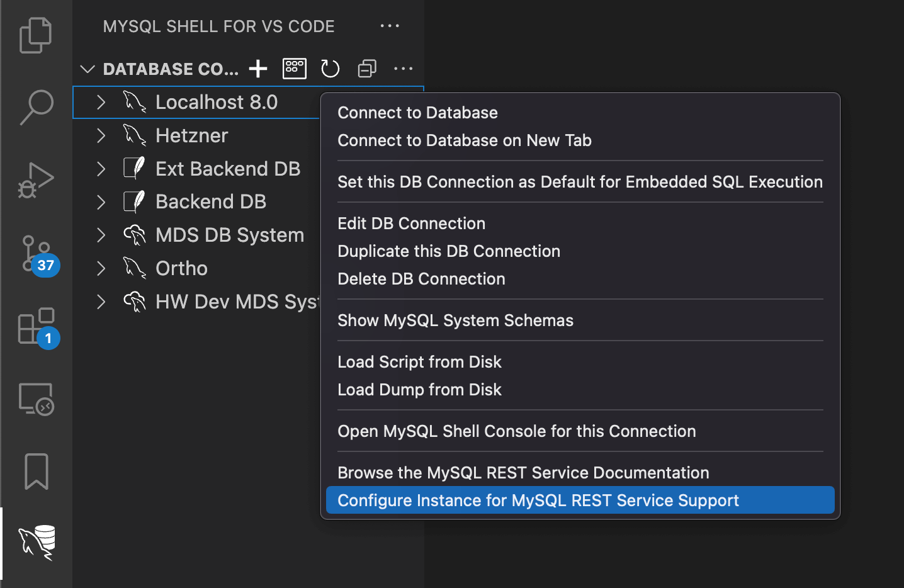Expand the Localhost 8.0 connection
Screen dimensions: 904x588
[101, 102]
